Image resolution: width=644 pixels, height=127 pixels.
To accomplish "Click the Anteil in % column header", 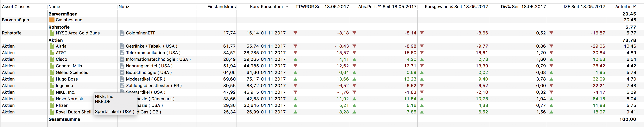I will (x=625, y=7).
